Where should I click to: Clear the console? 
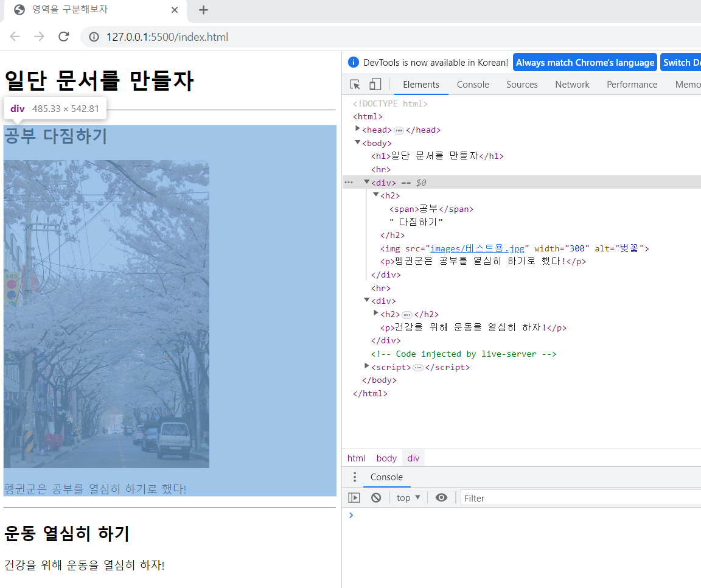click(x=376, y=498)
